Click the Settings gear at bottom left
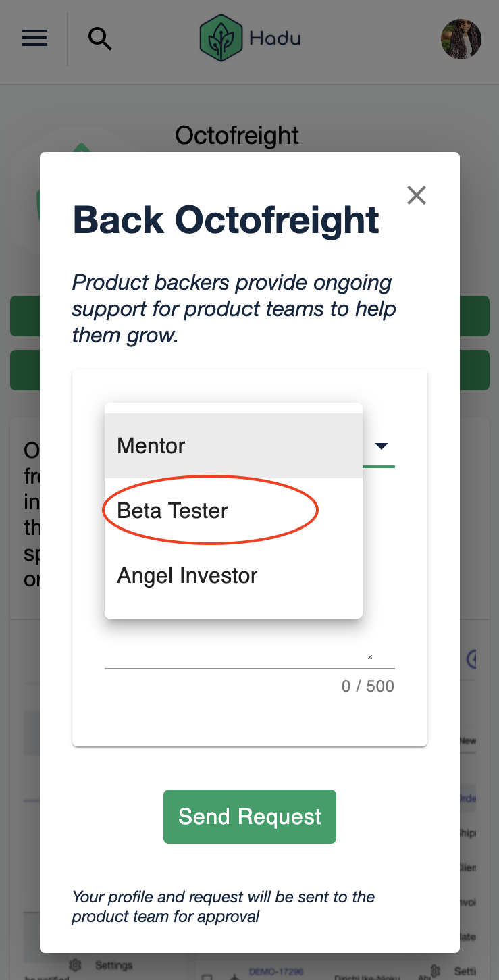Image resolution: width=499 pixels, height=980 pixels. 76,965
